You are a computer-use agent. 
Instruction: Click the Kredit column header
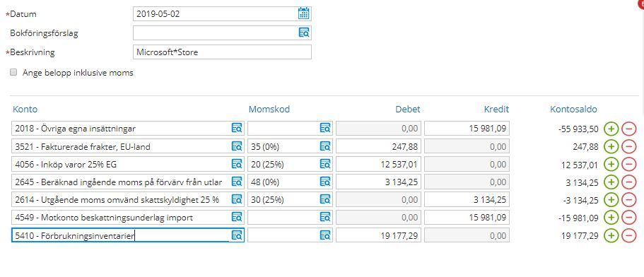point(496,109)
